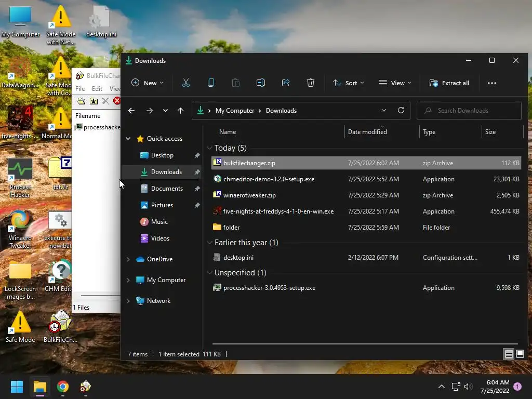This screenshot has width=532, height=399.
Task: Open the View dropdown menu
Action: click(x=395, y=83)
